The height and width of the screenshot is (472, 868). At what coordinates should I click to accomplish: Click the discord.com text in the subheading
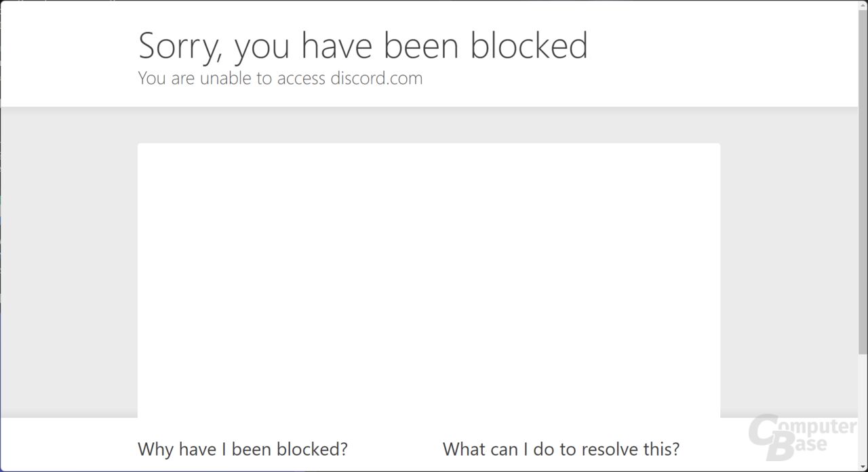click(x=376, y=78)
